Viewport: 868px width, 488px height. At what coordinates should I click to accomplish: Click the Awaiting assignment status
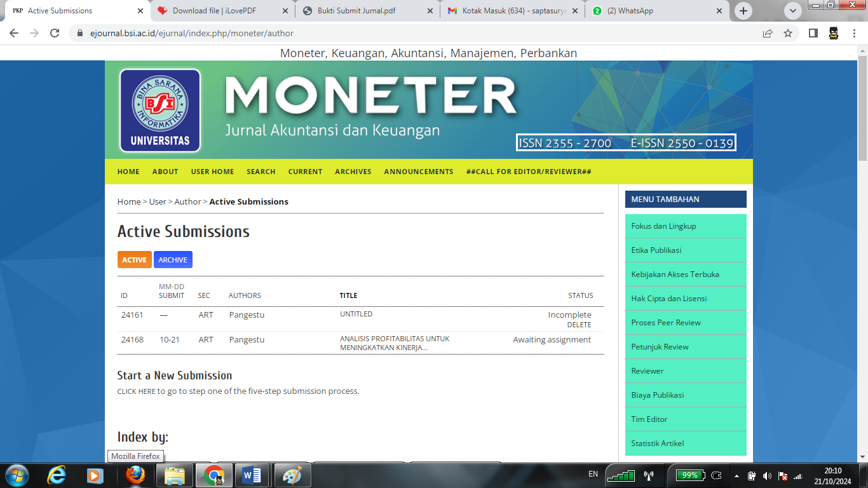pyautogui.click(x=552, y=339)
